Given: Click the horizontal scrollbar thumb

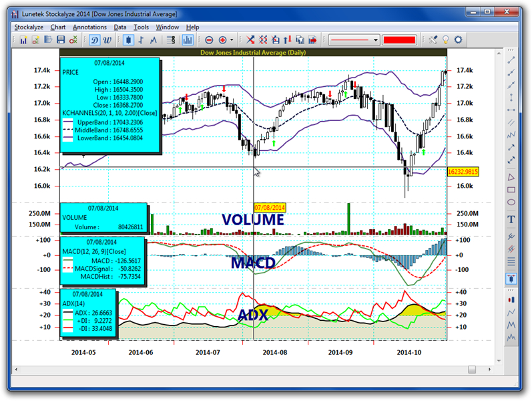Looking at the screenshot, I should (x=472, y=369).
